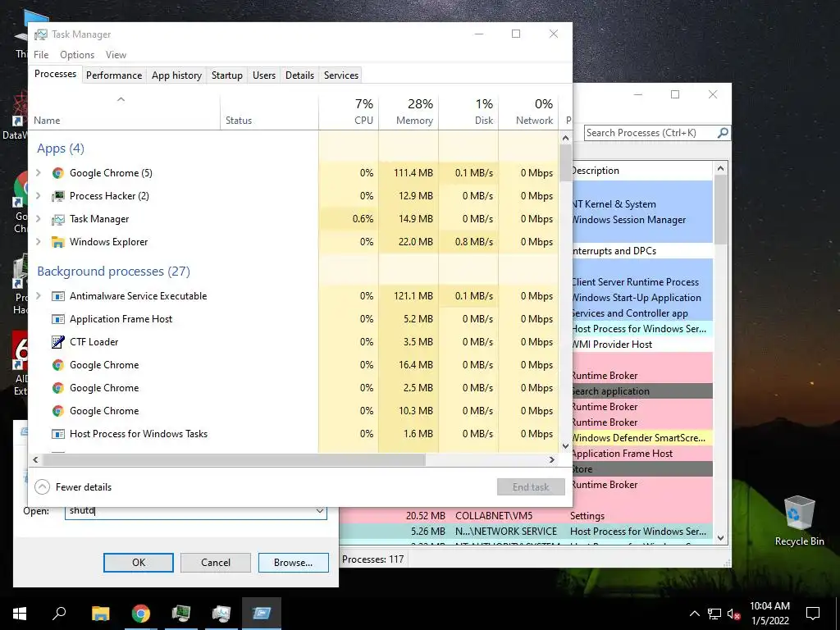Open the Recycle Bin desktop icon

point(799,521)
